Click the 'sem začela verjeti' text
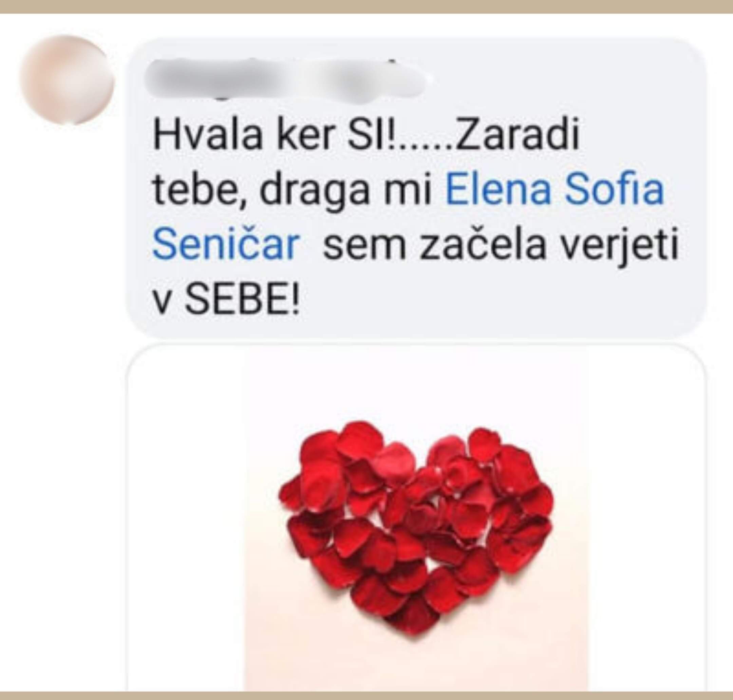Viewport: 733px width, 700px height. (x=500, y=247)
